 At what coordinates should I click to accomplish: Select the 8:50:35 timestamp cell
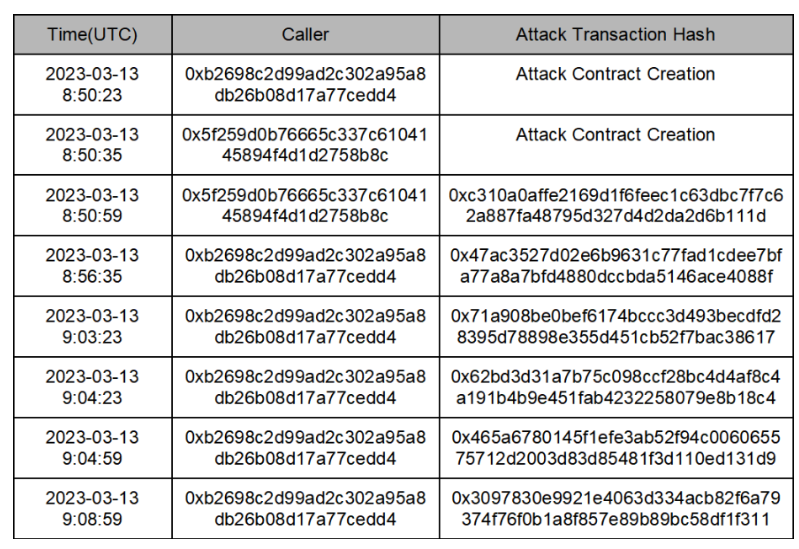(93, 145)
